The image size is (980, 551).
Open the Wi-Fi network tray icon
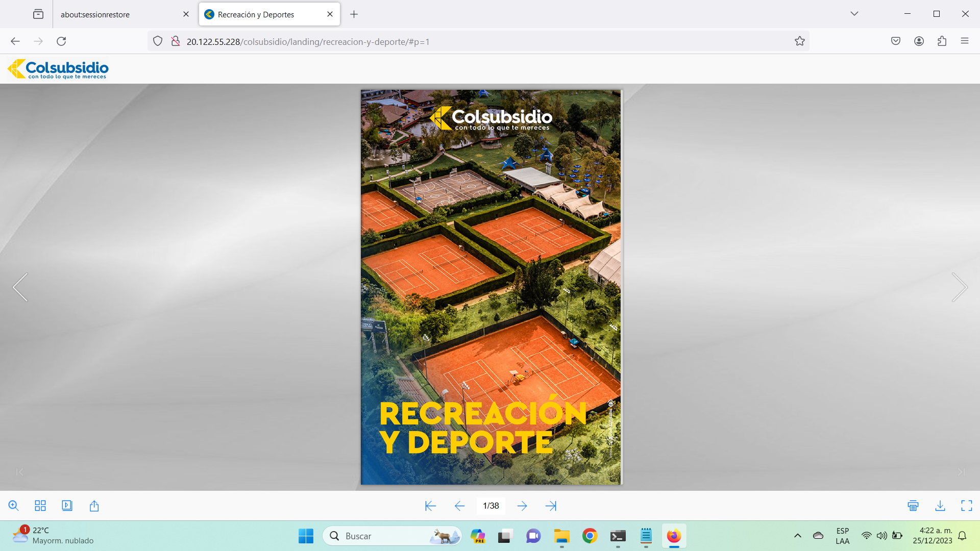click(866, 536)
